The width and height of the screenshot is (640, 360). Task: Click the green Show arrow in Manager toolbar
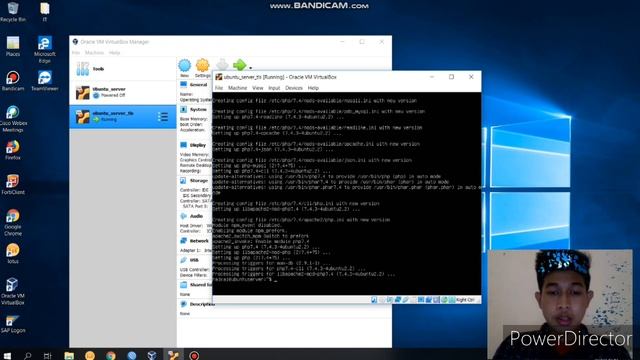[x=239, y=65]
